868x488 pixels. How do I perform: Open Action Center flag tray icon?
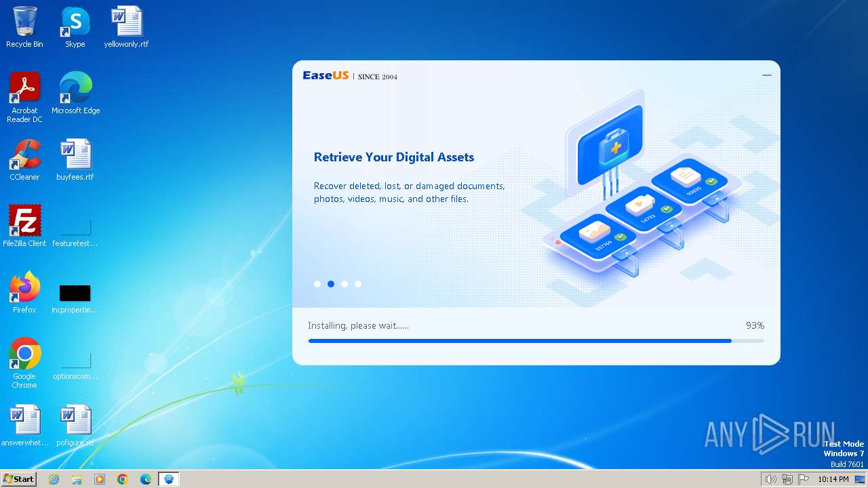click(804, 479)
